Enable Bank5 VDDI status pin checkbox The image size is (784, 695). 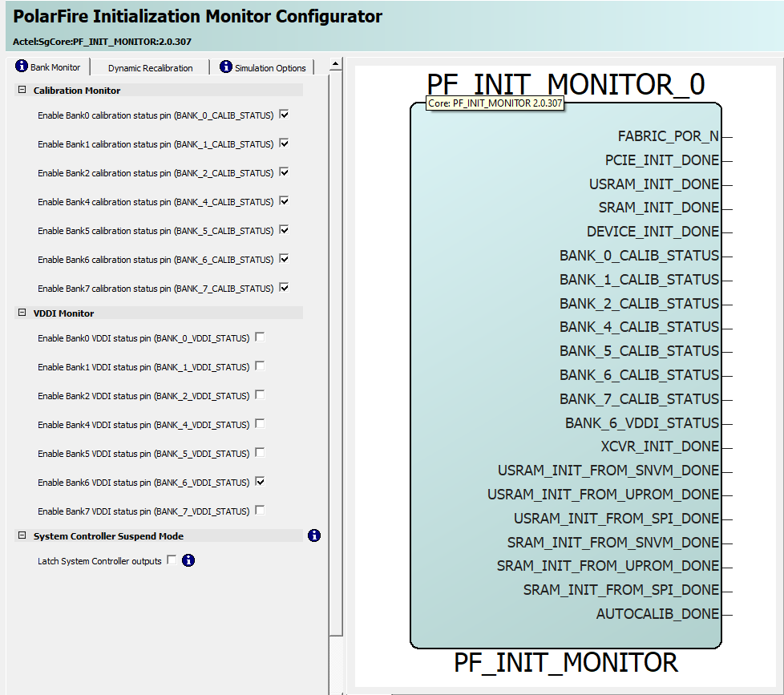[260, 453]
